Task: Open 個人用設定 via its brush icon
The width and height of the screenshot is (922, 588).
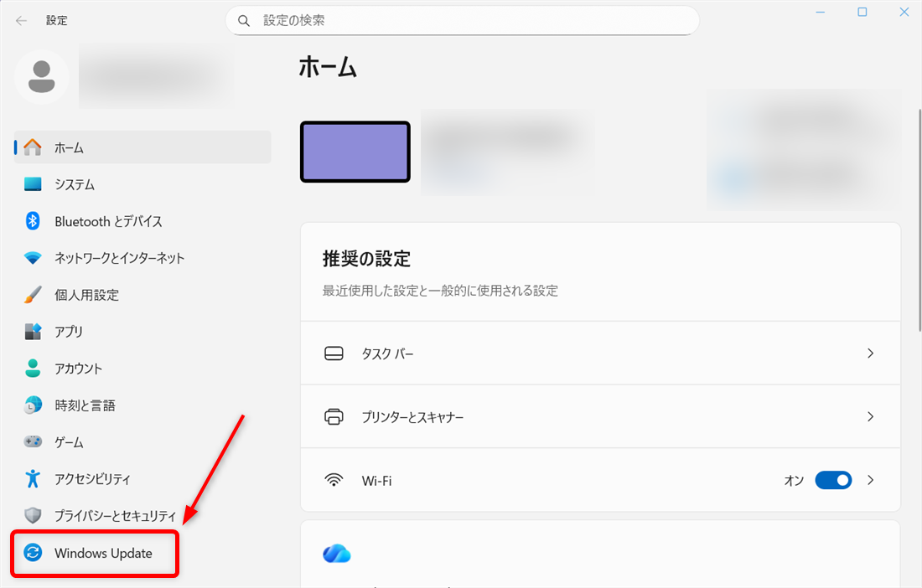Action: pos(32,295)
